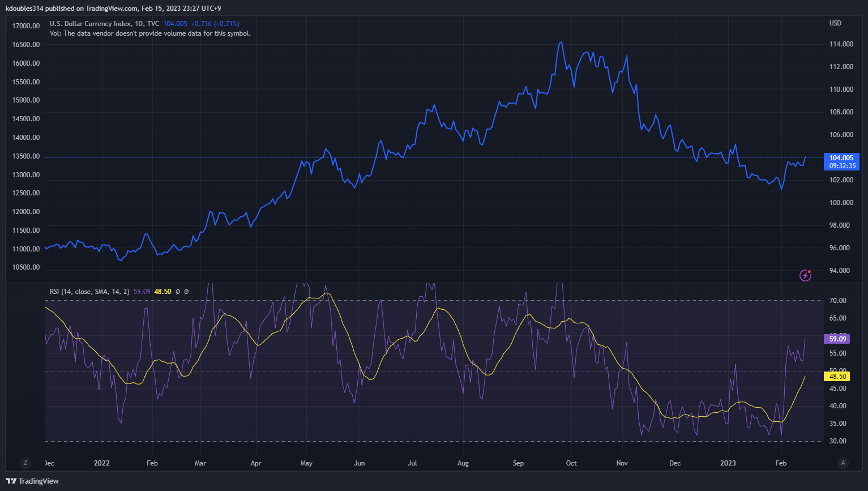This screenshot has height=491, width=868.
Task: Click the 106.000 price axis label
Action: (841, 135)
